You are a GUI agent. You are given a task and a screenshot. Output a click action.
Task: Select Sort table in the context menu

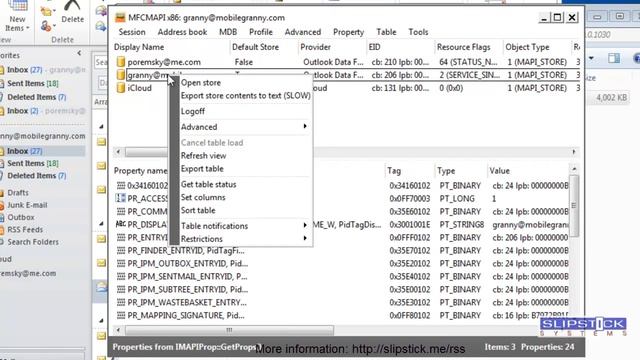tap(245, 211)
